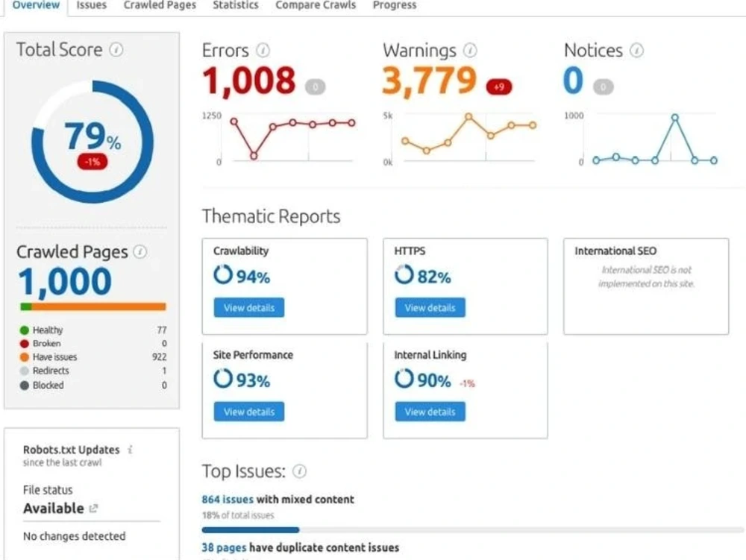Click the International SEO card title
This screenshot has width=746, height=560.
pos(615,251)
